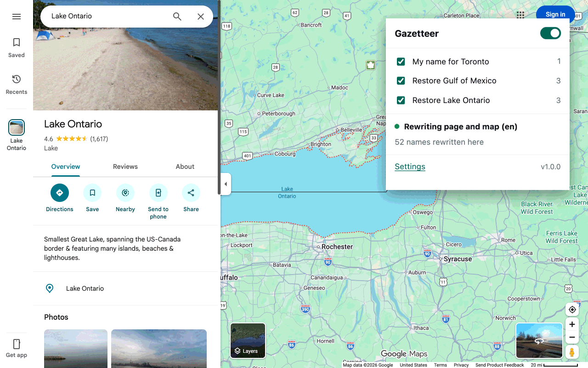The height and width of the screenshot is (368, 588).
Task: Click the Highway 401 shield near Cobourg
Action: pyautogui.click(x=248, y=156)
